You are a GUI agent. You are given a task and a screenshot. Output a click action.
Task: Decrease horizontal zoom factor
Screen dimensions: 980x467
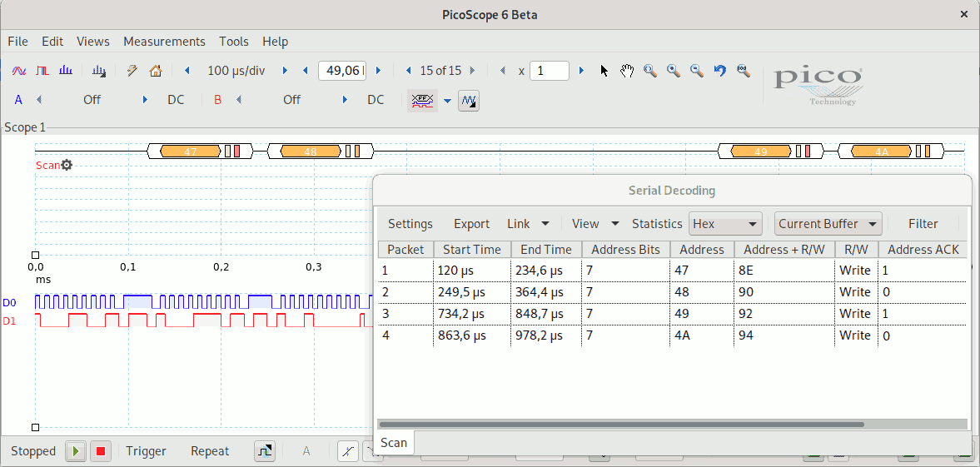[503, 71]
